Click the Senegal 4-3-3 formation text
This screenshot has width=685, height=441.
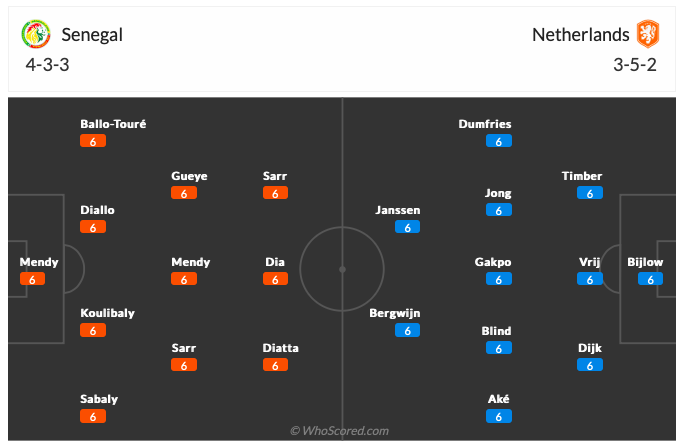[x=47, y=65]
